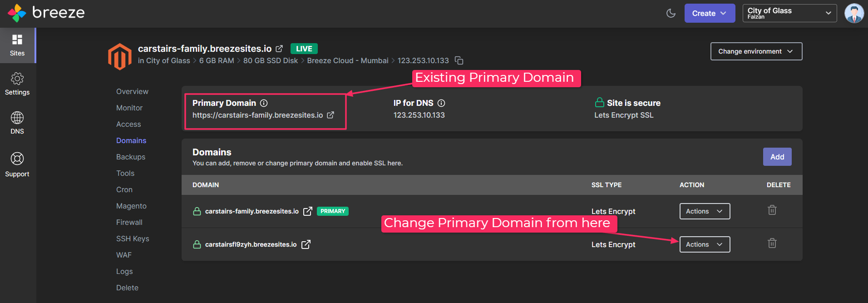This screenshot has width=868, height=303.
Task: Open Settings from the sidebar
Action: coord(17,84)
